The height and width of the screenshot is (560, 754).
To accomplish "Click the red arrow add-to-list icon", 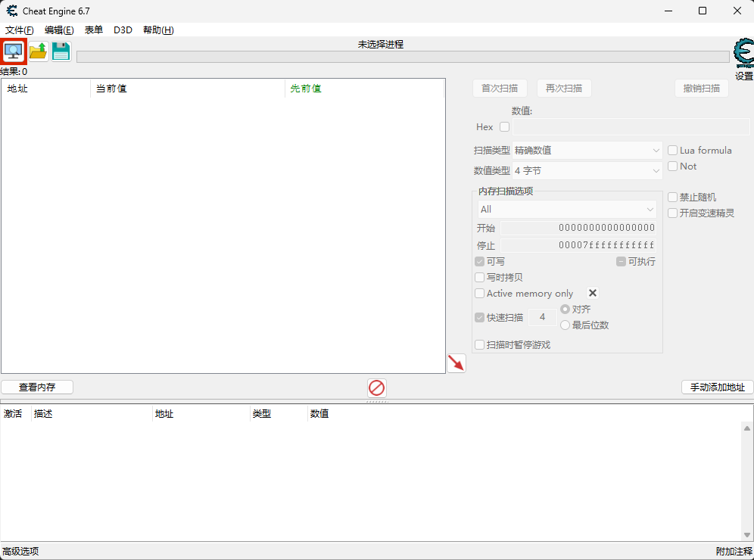I will point(456,363).
